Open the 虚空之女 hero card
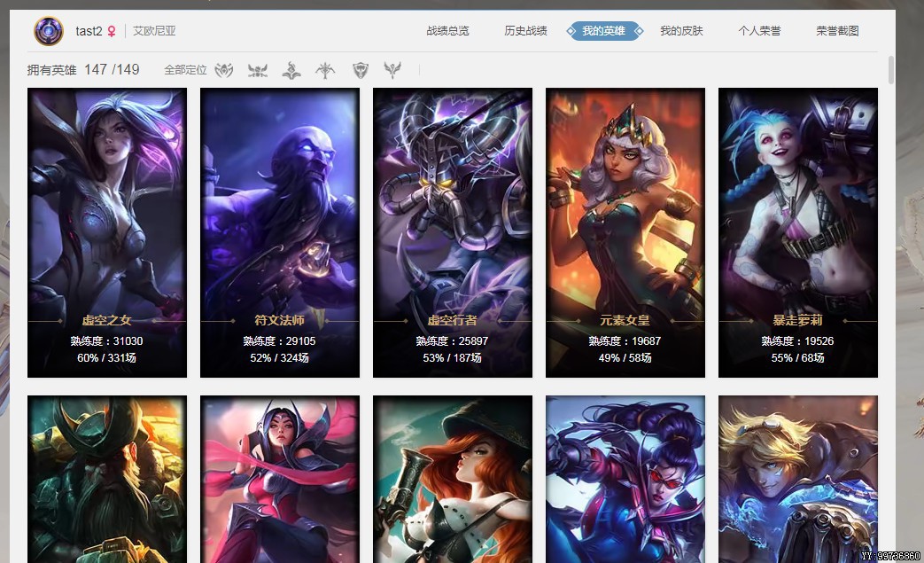The width and height of the screenshot is (924, 563). 107,232
